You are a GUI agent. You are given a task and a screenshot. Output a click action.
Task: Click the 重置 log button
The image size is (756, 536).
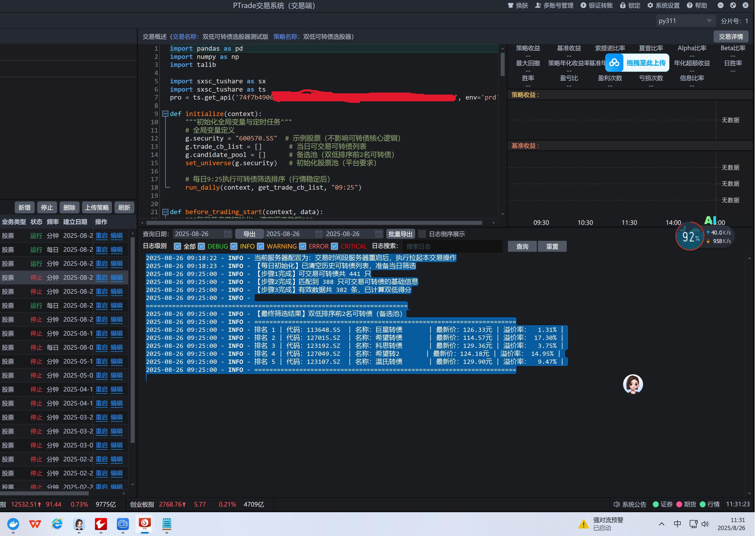click(x=552, y=246)
